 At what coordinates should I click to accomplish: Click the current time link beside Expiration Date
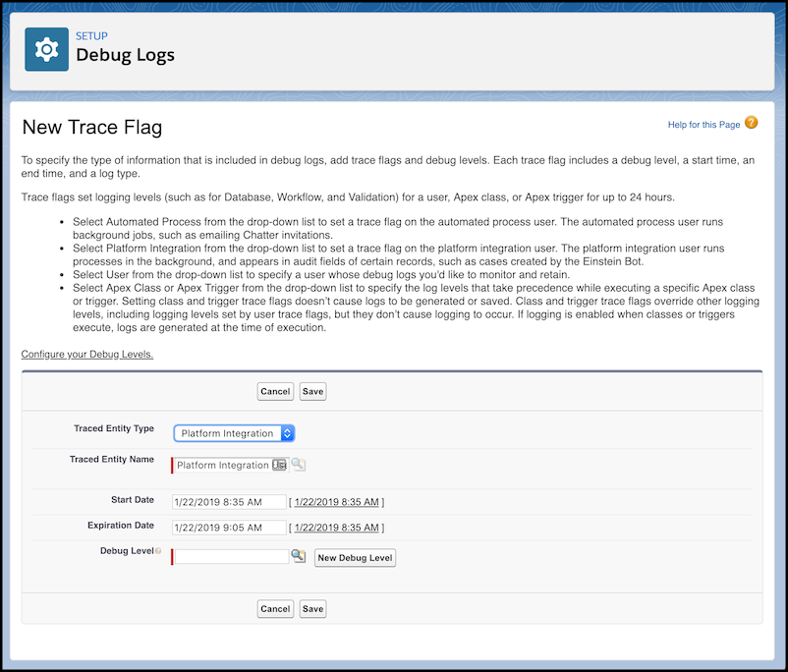click(x=336, y=528)
